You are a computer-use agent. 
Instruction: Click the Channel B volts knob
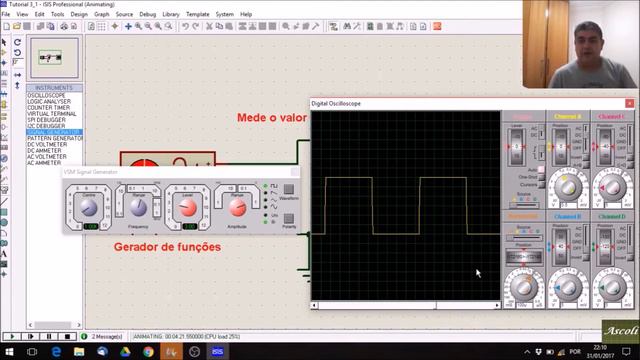pos(568,287)
